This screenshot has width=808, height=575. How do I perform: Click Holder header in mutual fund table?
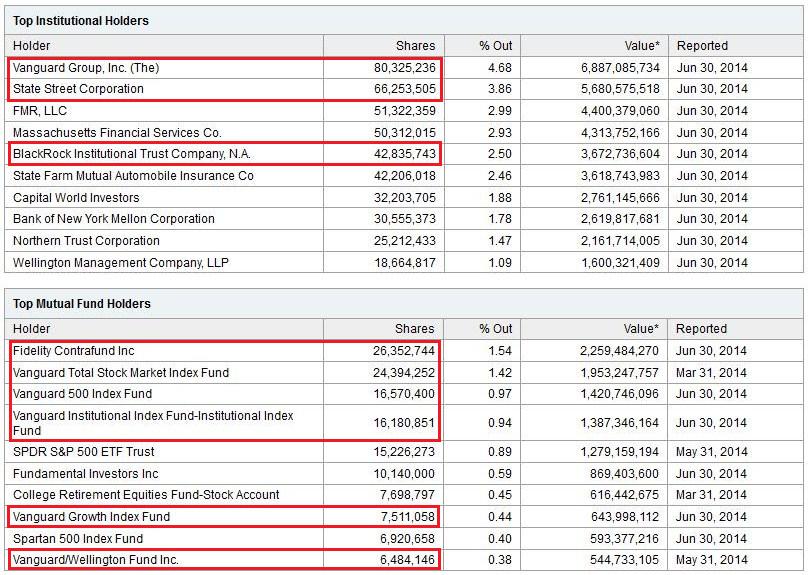point(31,329)
